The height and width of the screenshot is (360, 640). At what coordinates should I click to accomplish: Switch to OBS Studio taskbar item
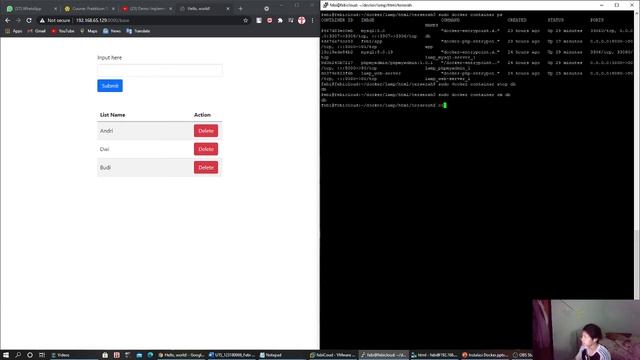(x=522, y=355)
